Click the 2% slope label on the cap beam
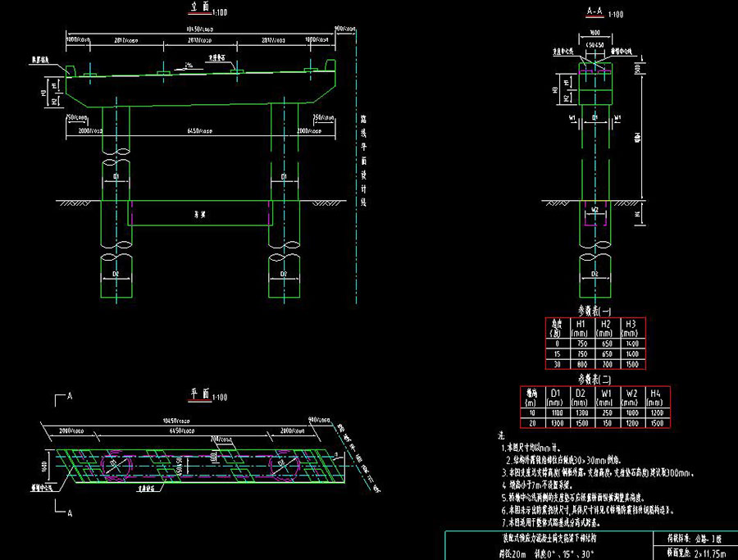Screen dimensions: 738x560 pos(189,66)
